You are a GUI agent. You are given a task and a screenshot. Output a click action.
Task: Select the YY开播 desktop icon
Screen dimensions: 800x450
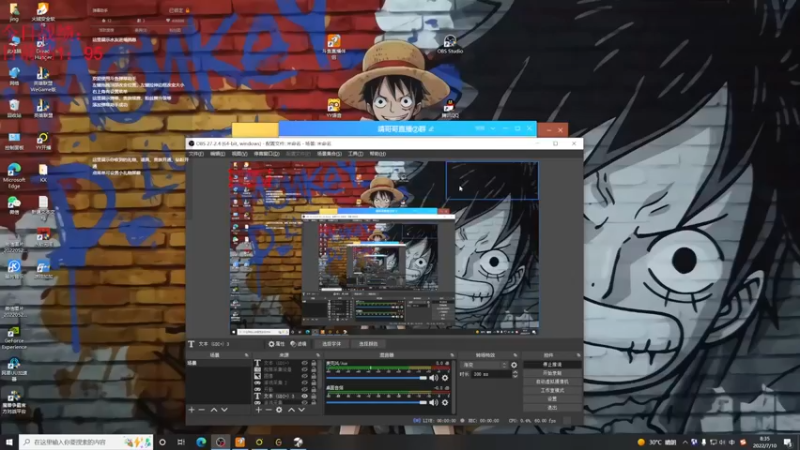point(43,141)
